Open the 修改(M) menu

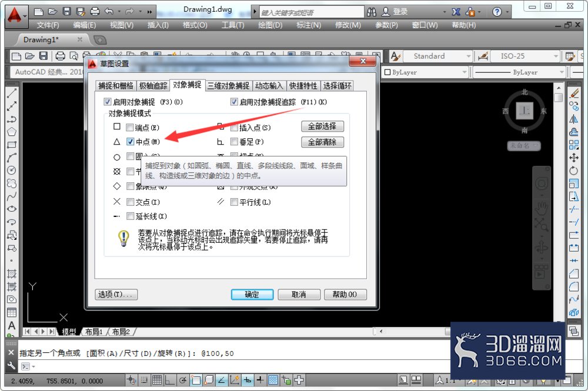[348, 25]
